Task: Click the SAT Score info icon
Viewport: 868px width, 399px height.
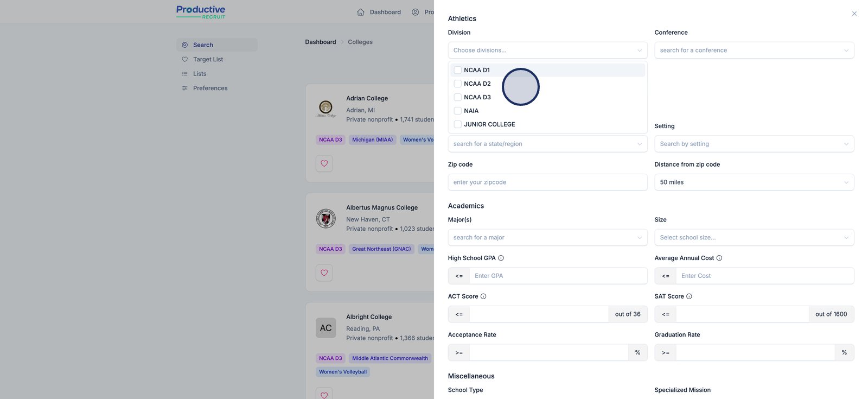Action: (x=689, y=296)
